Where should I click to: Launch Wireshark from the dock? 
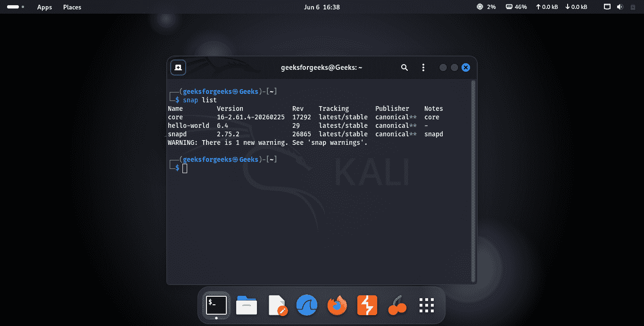point(307,306)
